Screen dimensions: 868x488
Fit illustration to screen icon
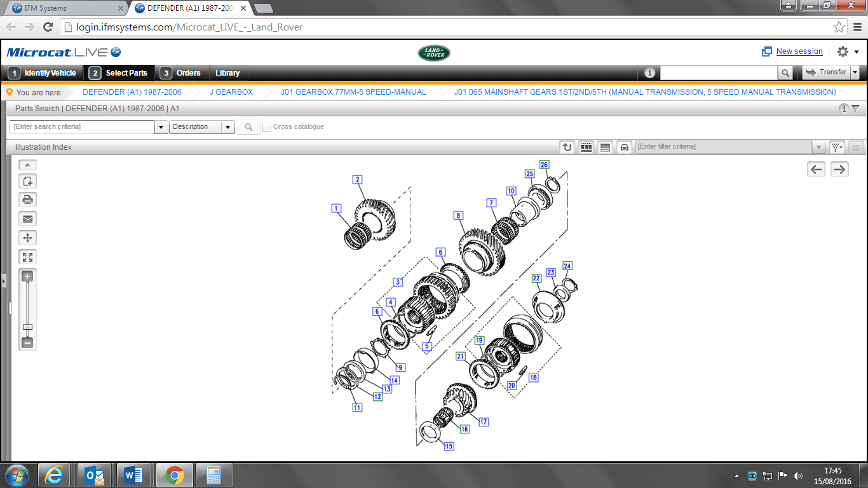[27, 257]
